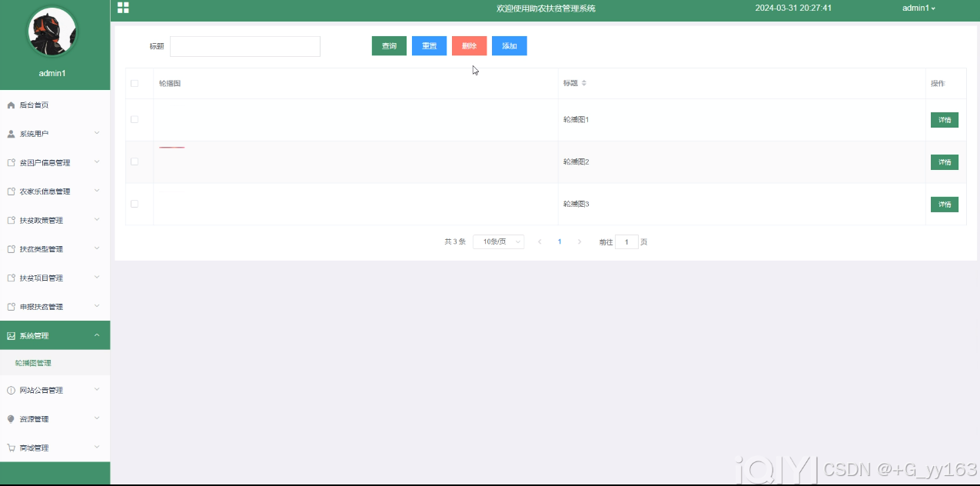This screenshot has width=980, height=486.
Task: Click the icon beside 申报扶贫管理
Action: click(x=11, y=307)
